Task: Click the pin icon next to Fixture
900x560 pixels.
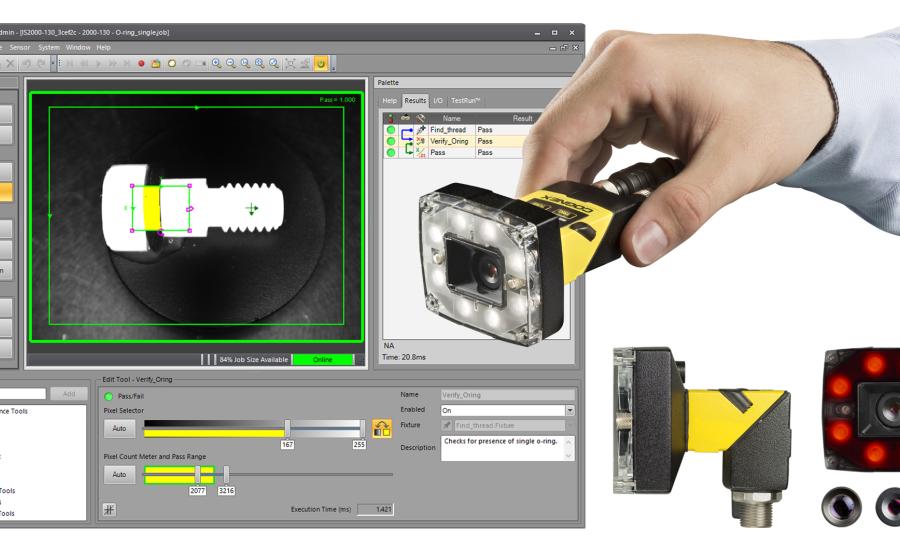Action: coord(447,425)
